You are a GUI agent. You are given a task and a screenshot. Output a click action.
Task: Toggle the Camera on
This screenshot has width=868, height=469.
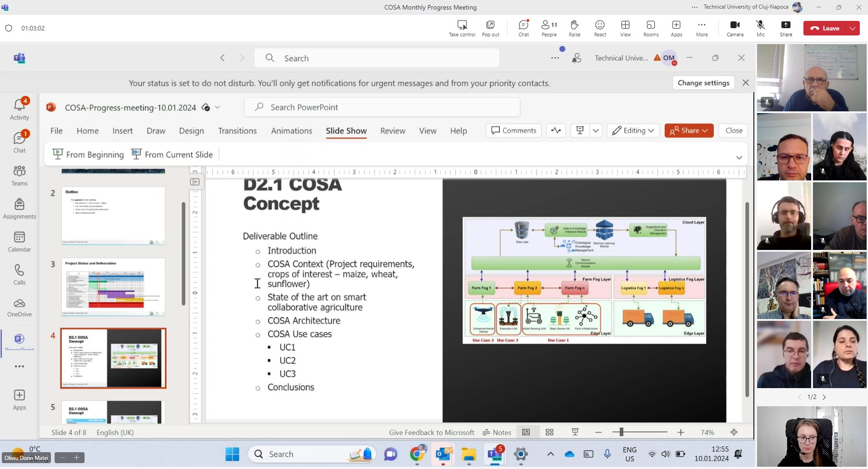(x=735, y=28)
